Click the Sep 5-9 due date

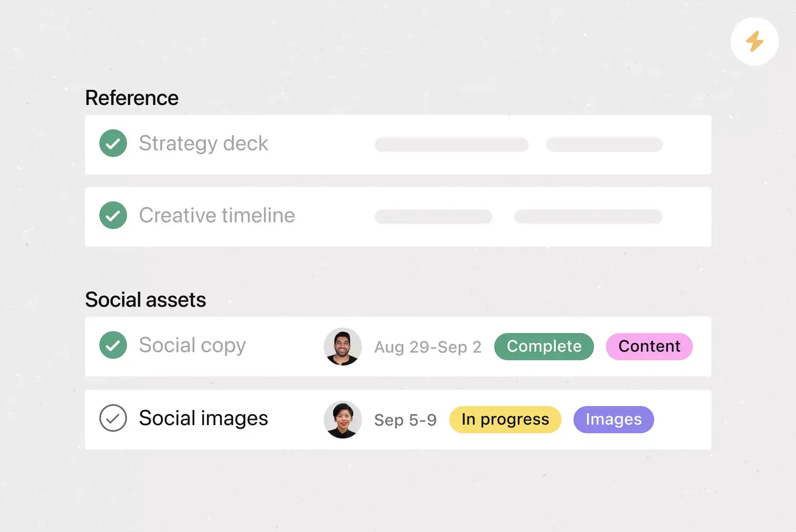[405, 420]
